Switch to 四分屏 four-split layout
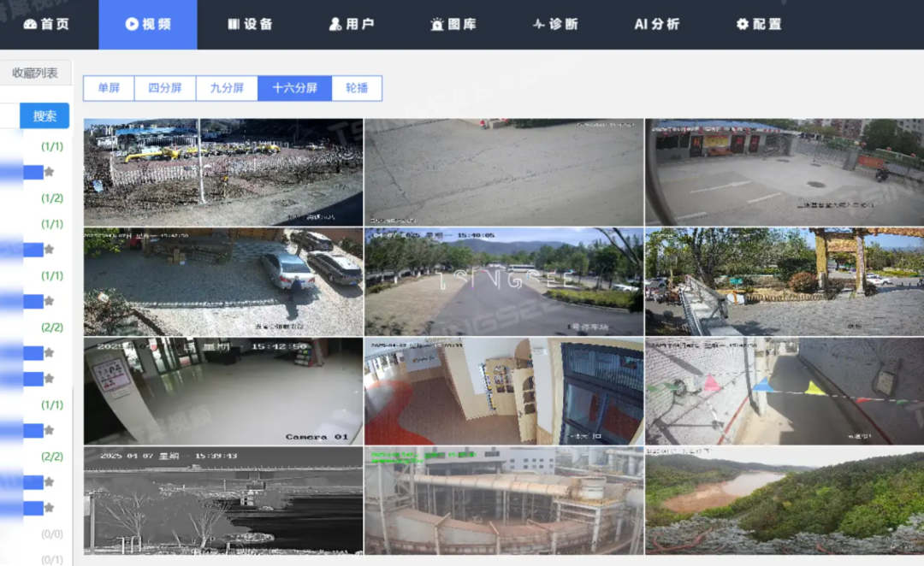This screenshot has width=924, height=566. 165,88
